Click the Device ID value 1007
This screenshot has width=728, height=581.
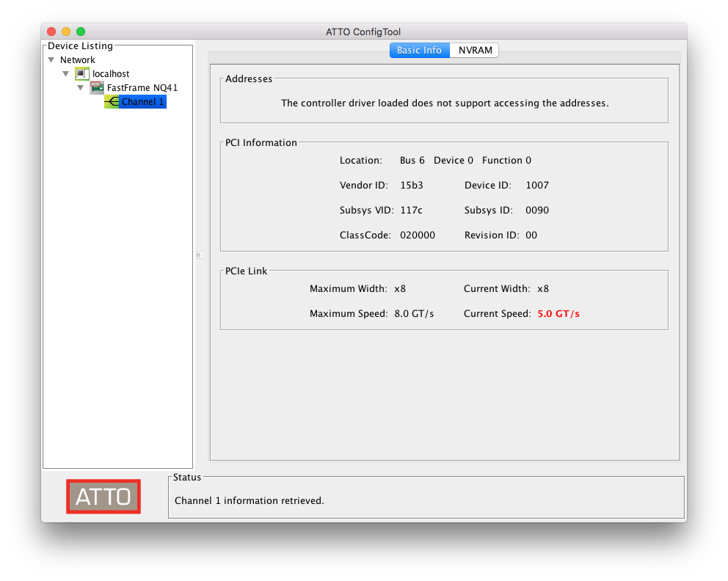tap(537, 185)
